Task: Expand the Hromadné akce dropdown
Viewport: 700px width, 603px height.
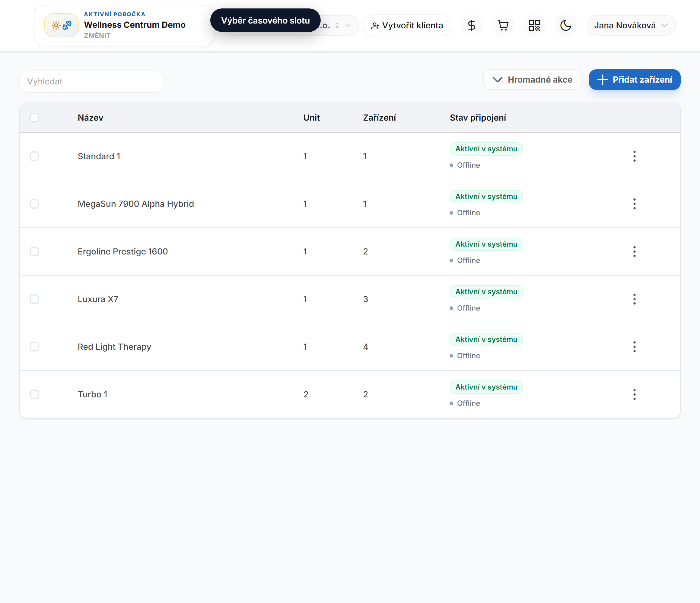Action: pos(533,80)
